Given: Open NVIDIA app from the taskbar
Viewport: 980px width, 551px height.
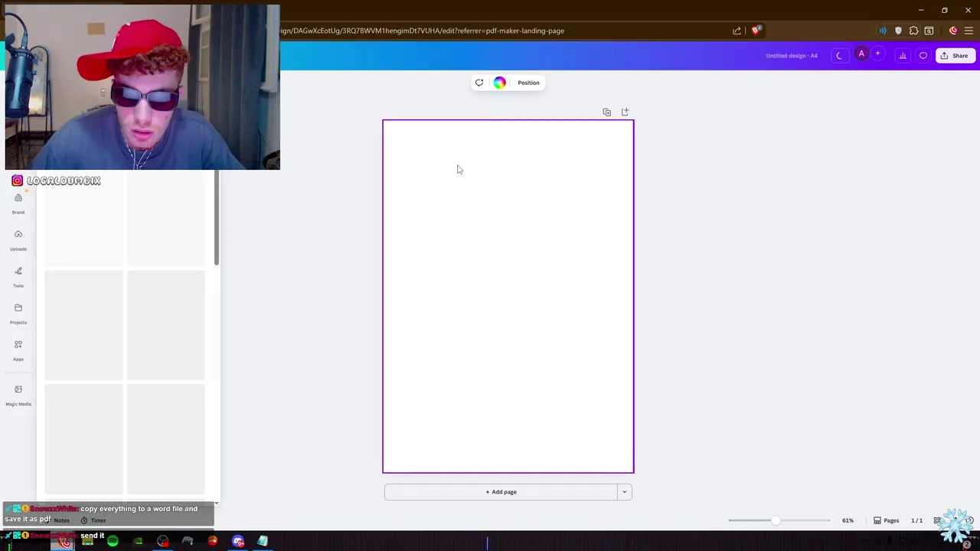Looking at the screenshot, I should (x=138, y=542).
